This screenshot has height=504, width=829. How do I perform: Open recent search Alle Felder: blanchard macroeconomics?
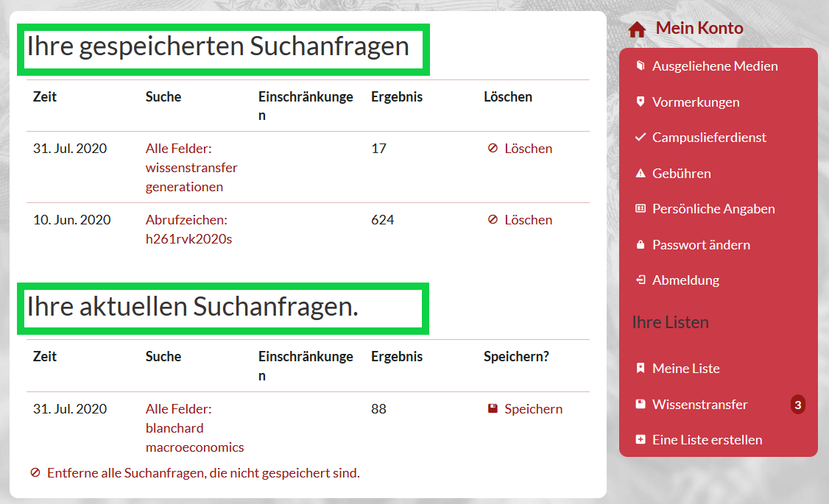[x=194, y=428]
